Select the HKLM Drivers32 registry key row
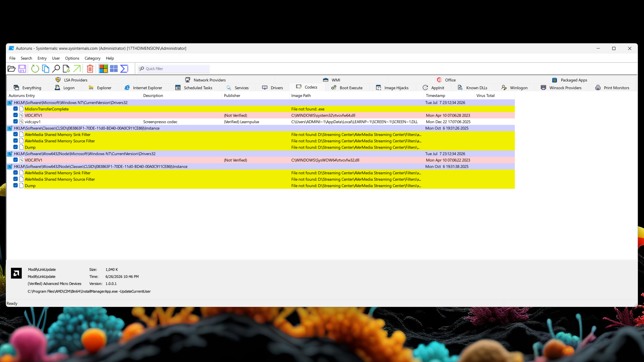This screenshot has height=362, width=644. (x=260, y=103)
